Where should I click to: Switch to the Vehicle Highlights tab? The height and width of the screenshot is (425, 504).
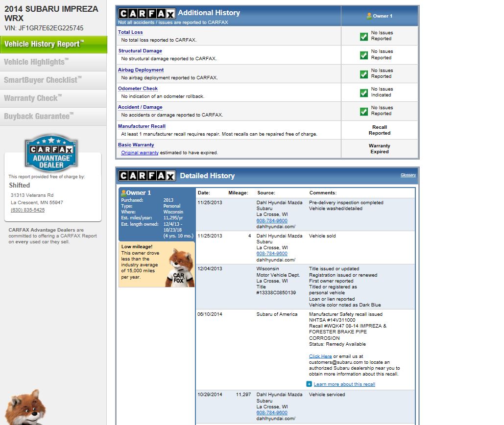[53, 62]
